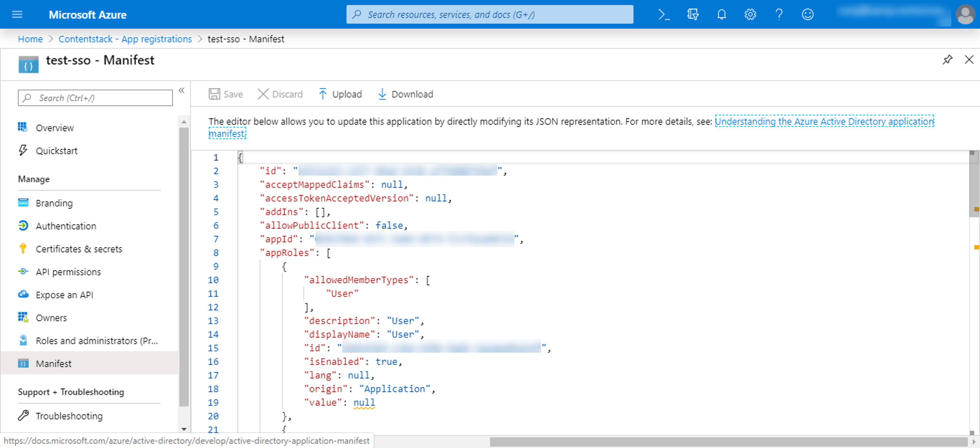Go to Contentstack - App registrations breadcrumb
This screenshot has height=448, width=980.
coord(125,39)
